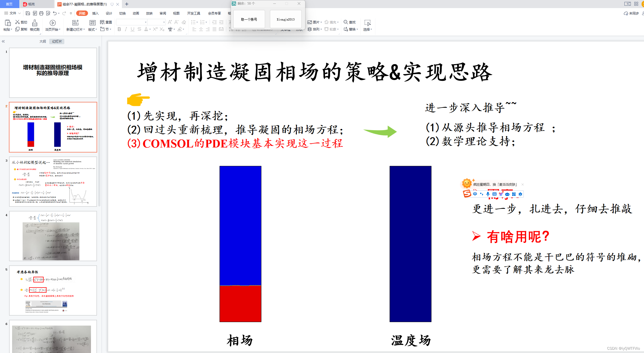Open the New Slide (新建幻灯片) dropdown
This screenshot has height=353, width=644.
tap(75, 29)
